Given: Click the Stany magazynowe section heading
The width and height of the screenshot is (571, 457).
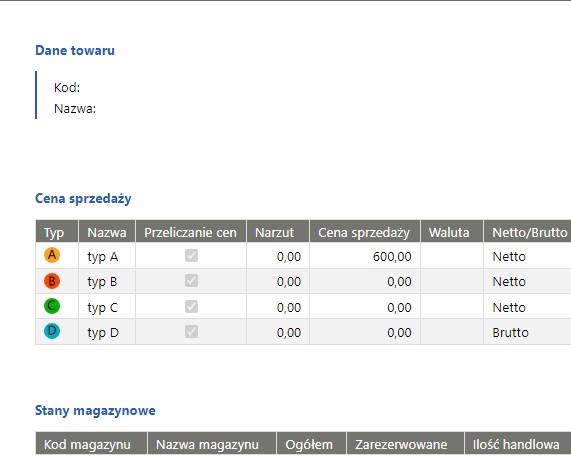Looking at the screenshot, I should point(95,410).
